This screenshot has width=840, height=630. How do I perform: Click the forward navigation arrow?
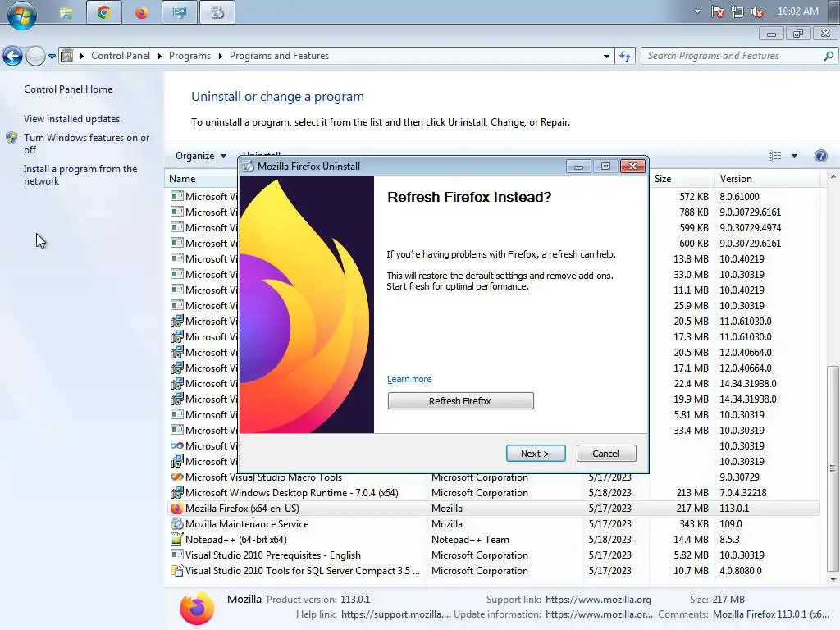coord(35,56)
